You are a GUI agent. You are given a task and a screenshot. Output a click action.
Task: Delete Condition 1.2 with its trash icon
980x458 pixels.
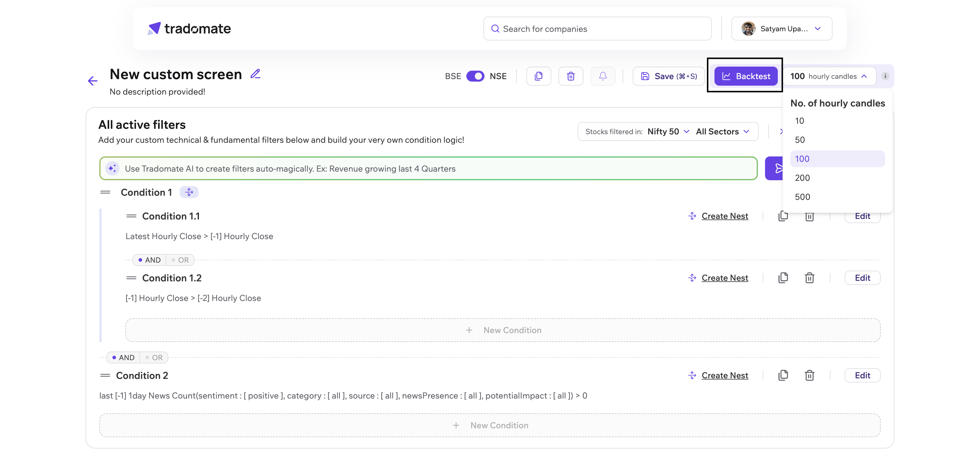pyautogui.click(x=809, y=278)
